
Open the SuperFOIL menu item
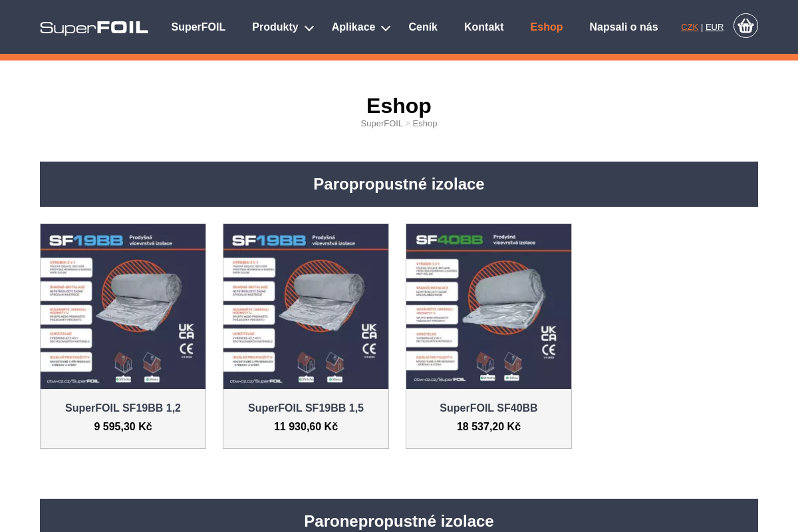(198, 27)
